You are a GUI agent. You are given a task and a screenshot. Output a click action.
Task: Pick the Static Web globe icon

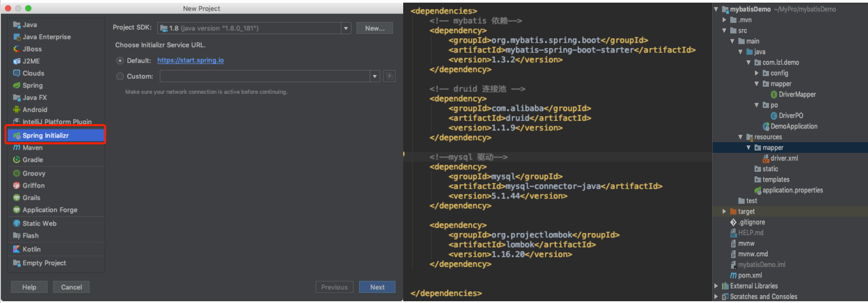coord(17,223)
